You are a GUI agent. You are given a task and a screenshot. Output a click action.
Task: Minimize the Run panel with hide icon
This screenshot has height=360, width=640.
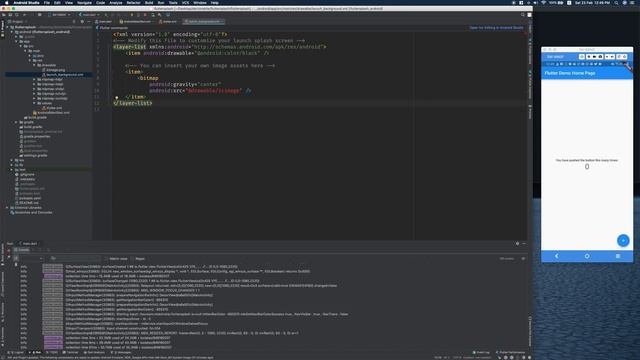(x=524, y=244)
